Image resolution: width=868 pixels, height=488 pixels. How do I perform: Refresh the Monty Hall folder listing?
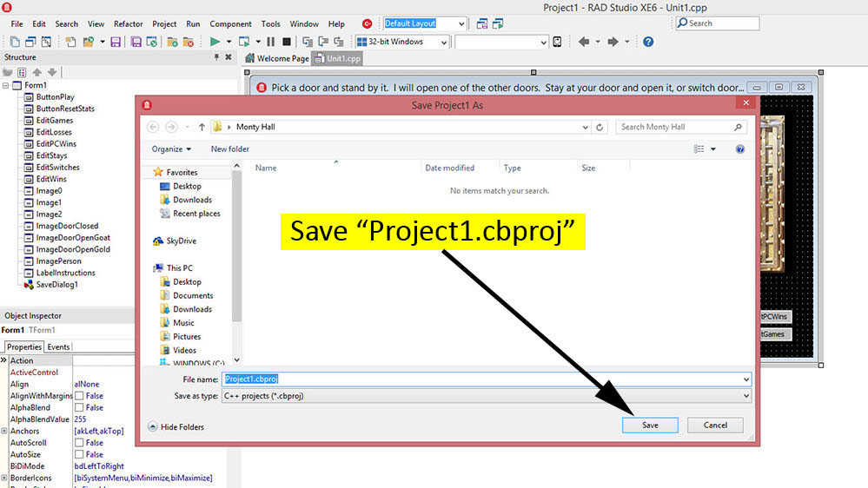point(600,127)
